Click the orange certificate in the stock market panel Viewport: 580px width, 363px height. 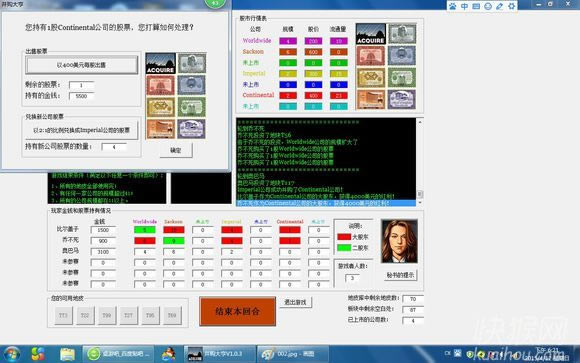click(x=370, y=99)
